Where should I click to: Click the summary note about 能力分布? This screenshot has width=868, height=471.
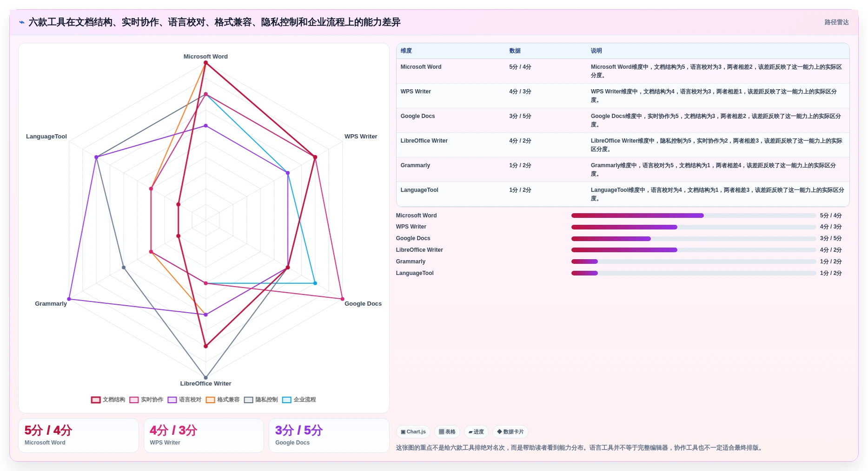[580, 448]
